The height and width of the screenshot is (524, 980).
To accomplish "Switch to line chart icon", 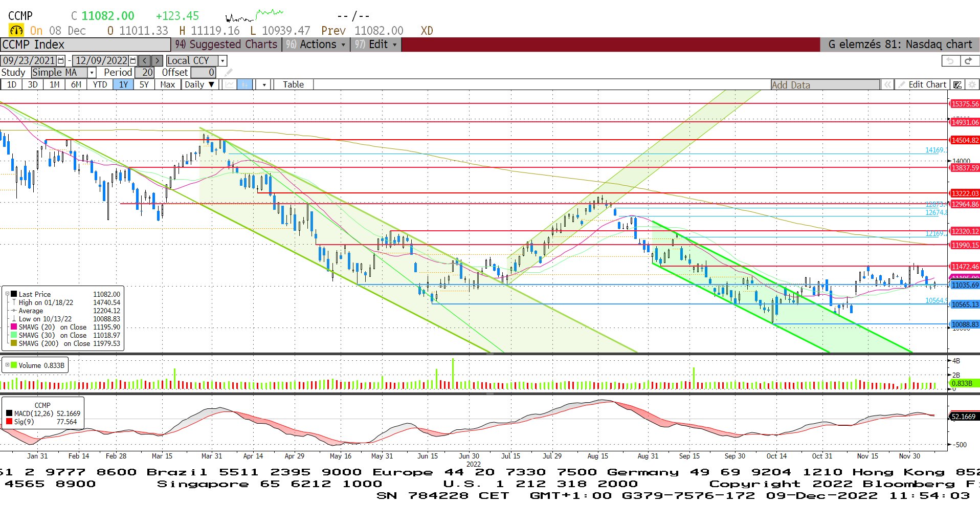I will pyautogui.click(x=230, y=84).
